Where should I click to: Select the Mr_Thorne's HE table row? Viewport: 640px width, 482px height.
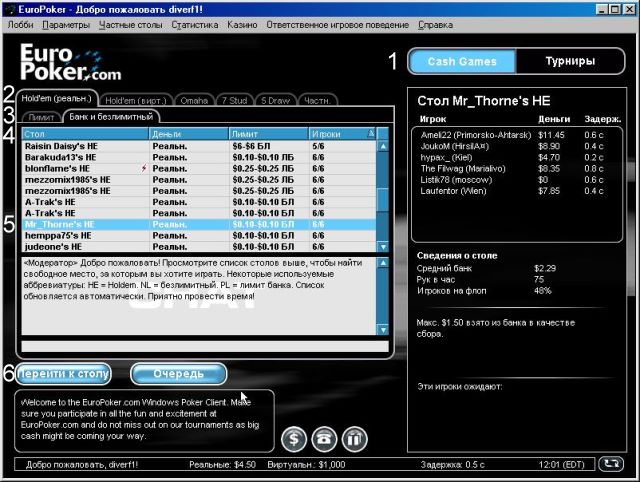click(x=199, y=224)
